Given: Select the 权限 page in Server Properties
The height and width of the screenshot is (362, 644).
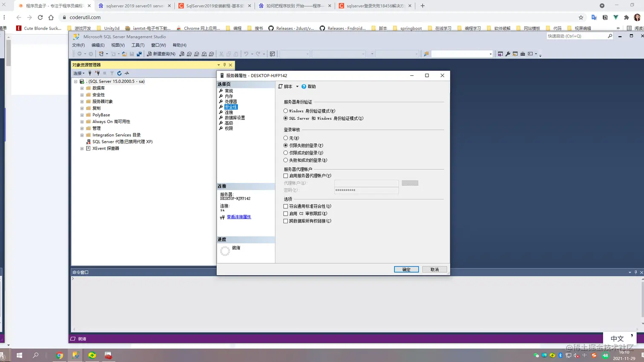Looking at the screenshot, I should click(229, 128).
